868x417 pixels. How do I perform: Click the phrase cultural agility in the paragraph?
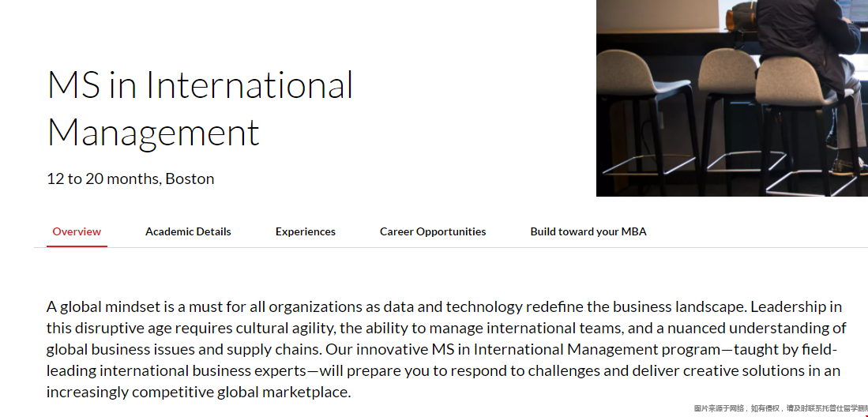pos(286,328)
